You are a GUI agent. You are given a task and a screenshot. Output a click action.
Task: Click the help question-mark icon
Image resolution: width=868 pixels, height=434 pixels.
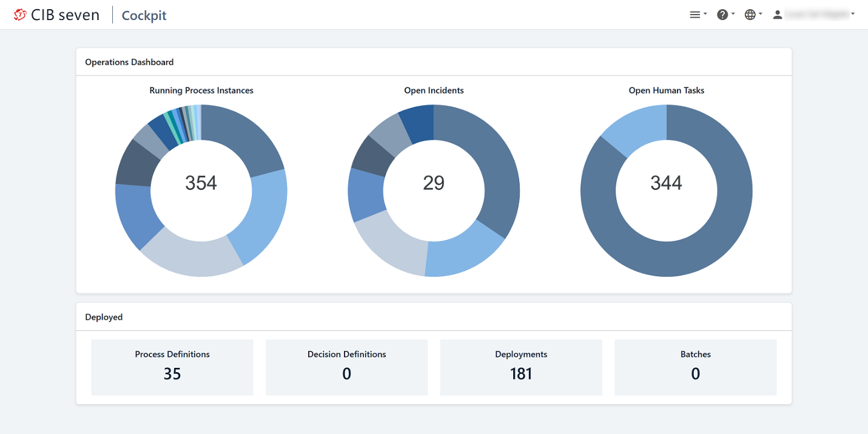(x=722, y=13)
